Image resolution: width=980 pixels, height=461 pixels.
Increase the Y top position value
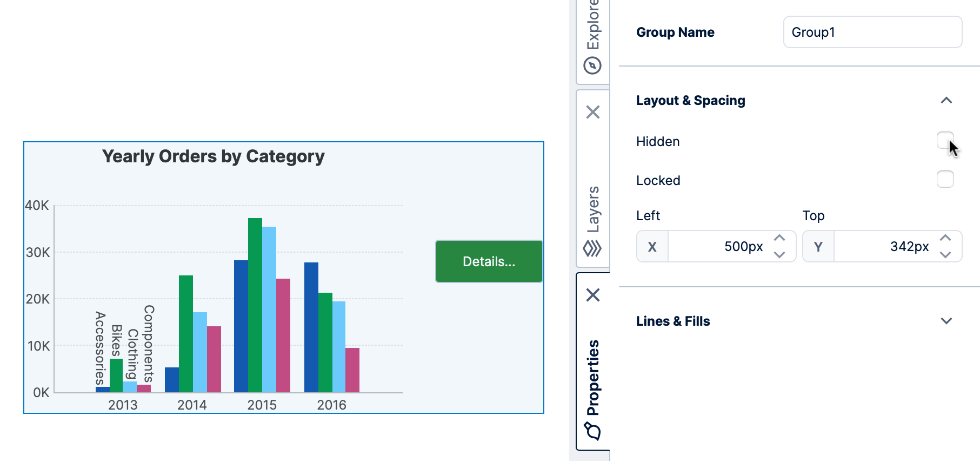945,239
